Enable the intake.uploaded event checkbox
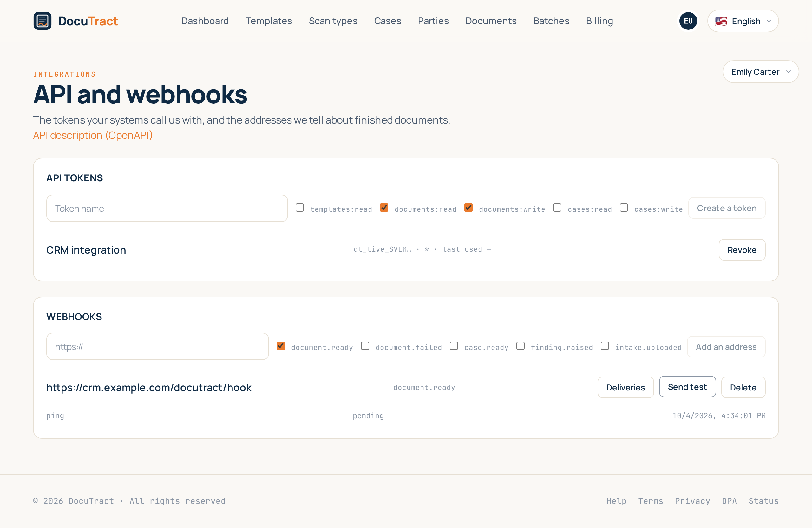This screenshot has width=812, height=528. coord(605,346)
